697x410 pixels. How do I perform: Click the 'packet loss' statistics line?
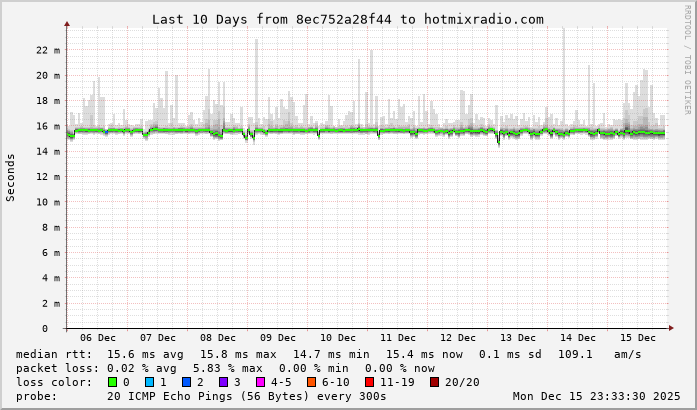click(225, 368)
